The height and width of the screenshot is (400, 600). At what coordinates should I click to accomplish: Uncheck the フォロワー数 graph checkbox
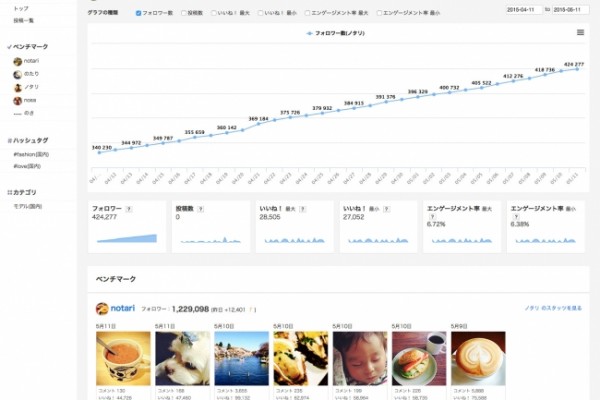point(139,13)
